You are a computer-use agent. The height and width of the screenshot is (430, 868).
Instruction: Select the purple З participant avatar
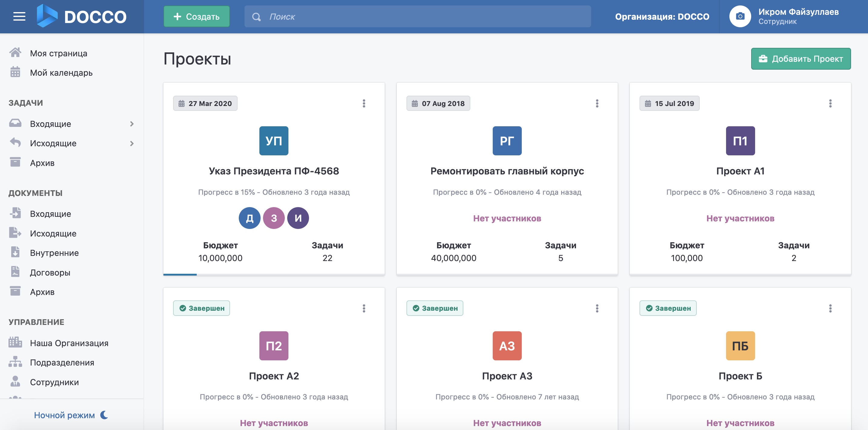coord(274,218)
